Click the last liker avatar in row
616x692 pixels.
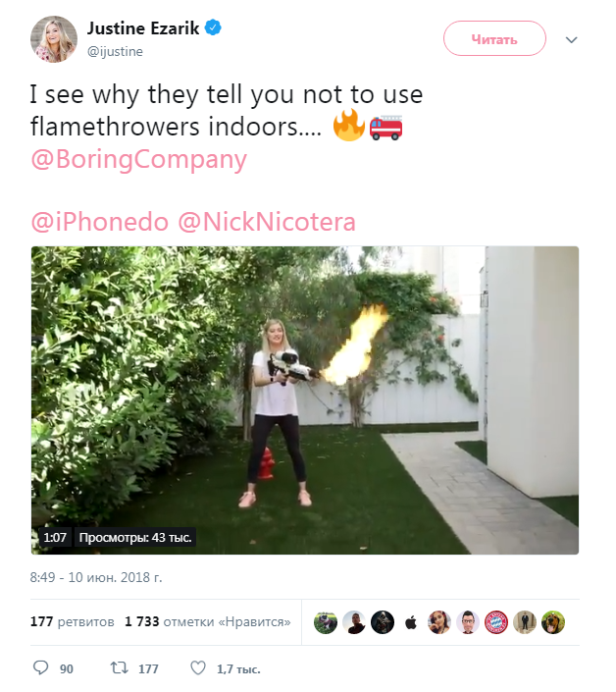point(553,622)
